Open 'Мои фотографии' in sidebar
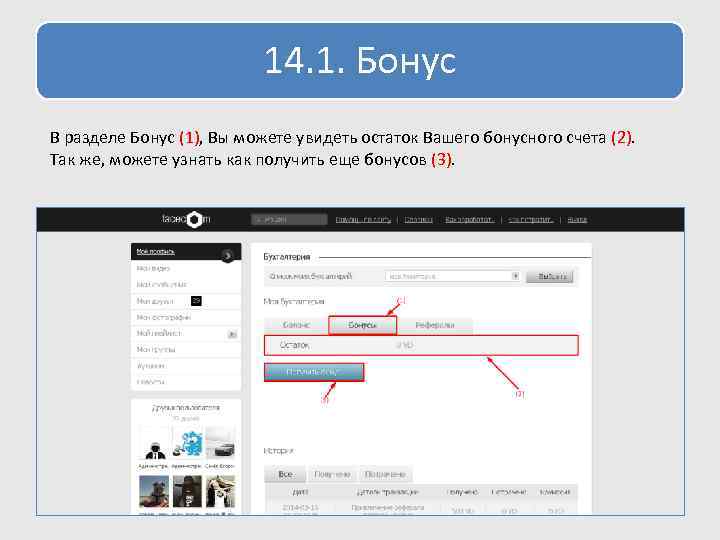This screenshot has height=540, width=720. (163, 317)
